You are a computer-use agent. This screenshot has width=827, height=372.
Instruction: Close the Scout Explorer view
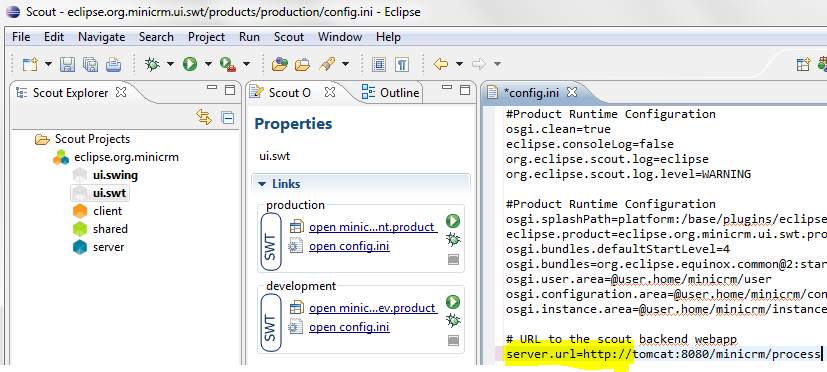click(121, 92)
